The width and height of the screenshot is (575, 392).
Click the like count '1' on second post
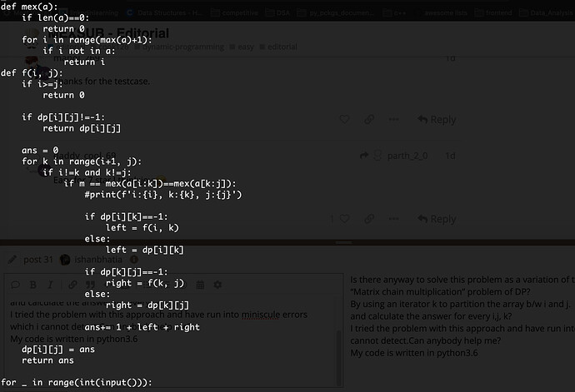[332, 219]
